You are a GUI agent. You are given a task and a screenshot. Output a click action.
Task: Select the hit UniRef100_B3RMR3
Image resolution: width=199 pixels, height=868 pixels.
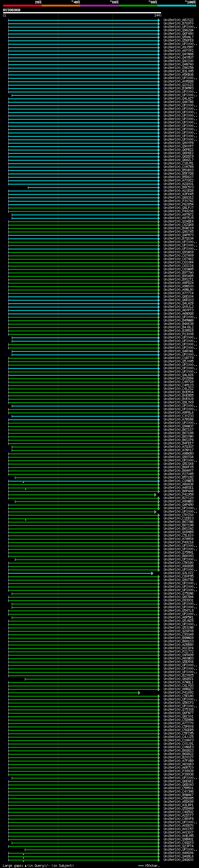point(179,88)
